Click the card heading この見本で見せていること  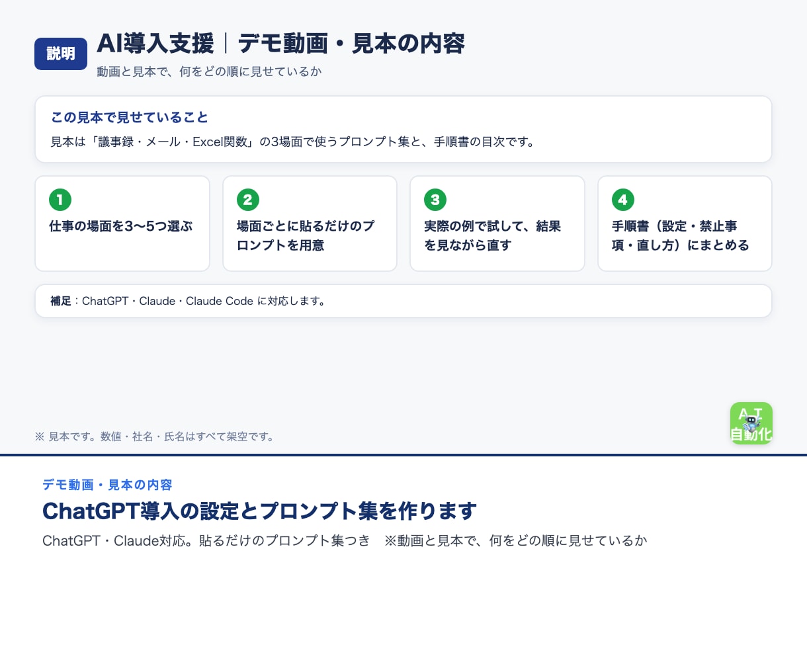(130, 117)
